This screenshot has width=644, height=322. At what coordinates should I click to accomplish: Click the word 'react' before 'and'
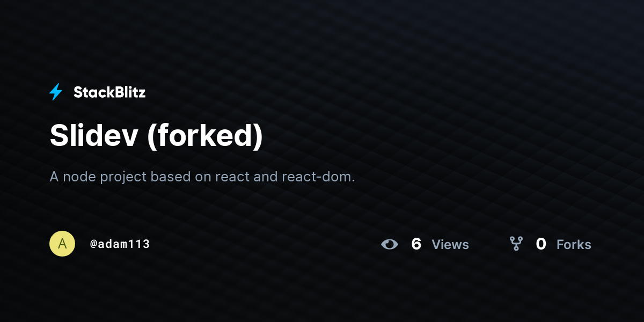pos(232,177)
